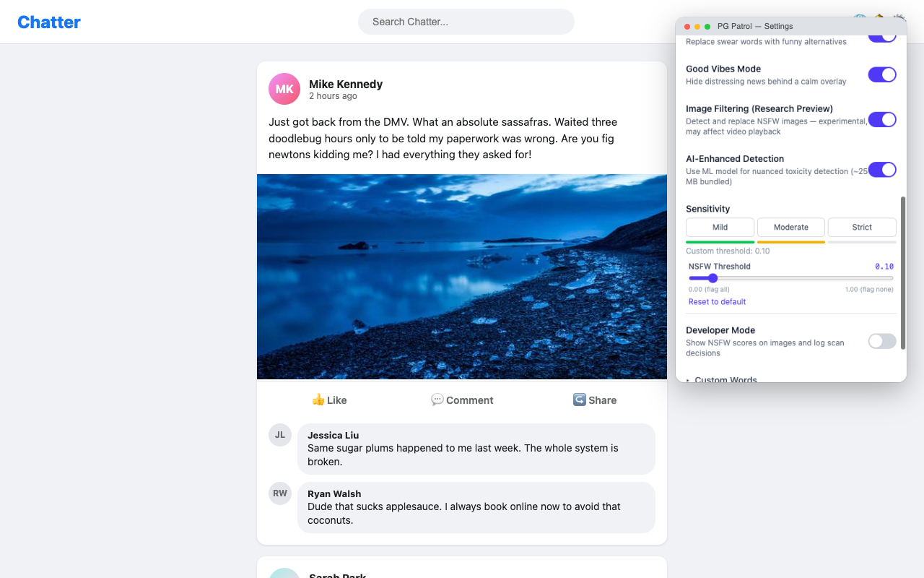The height and width of the screenshot is (578, 924).
Task: Go home via the Chatter logo
Action: pos(49,22)
